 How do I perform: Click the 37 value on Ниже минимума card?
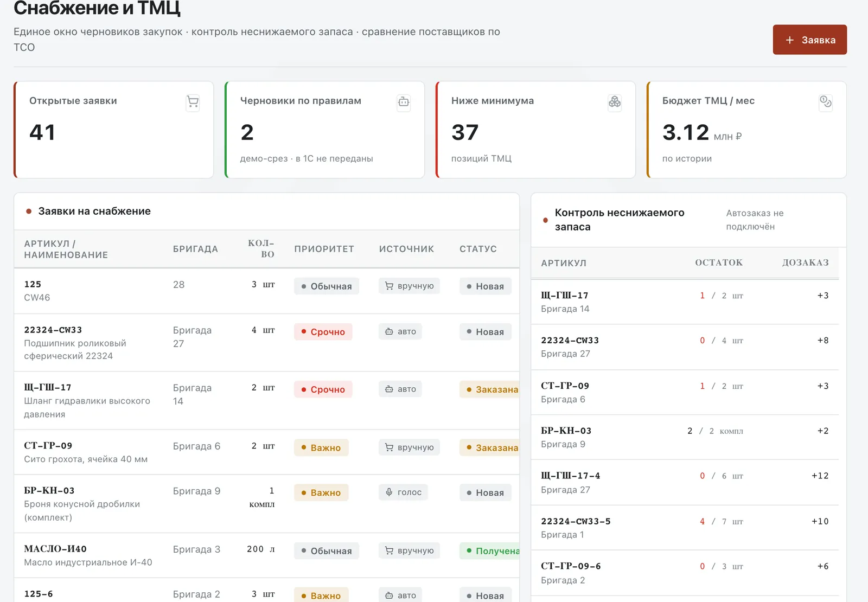click(x=465, y=132)
